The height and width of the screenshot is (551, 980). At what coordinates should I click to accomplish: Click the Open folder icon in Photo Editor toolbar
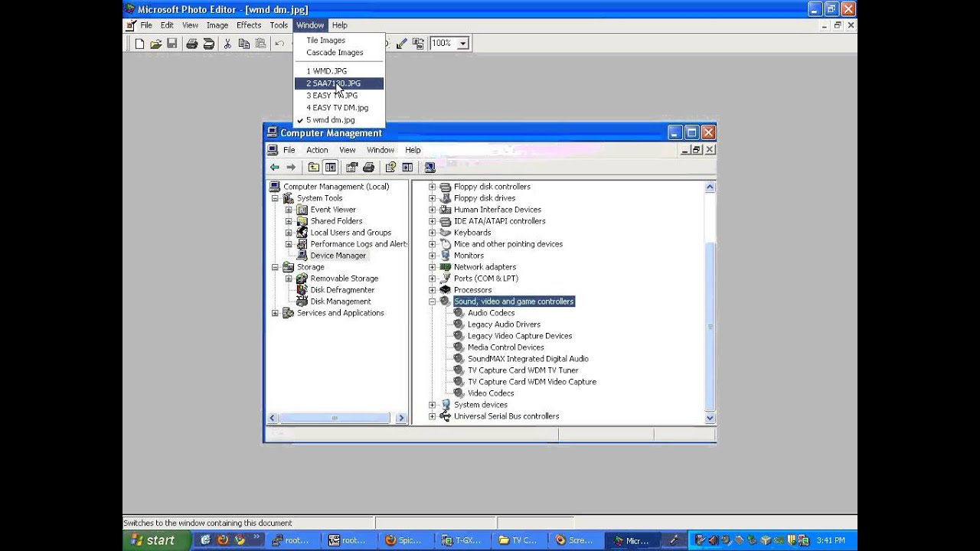(x=155, y=44)
